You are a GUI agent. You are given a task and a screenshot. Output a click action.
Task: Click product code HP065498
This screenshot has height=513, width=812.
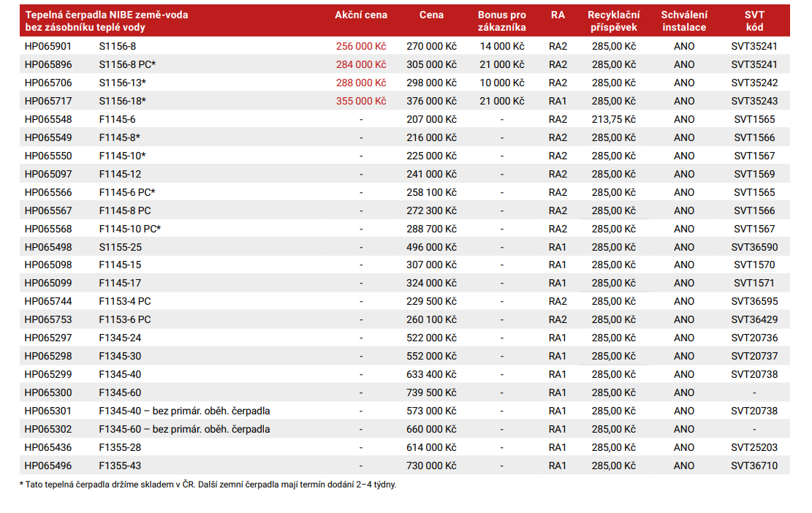(x=48, y=247)
